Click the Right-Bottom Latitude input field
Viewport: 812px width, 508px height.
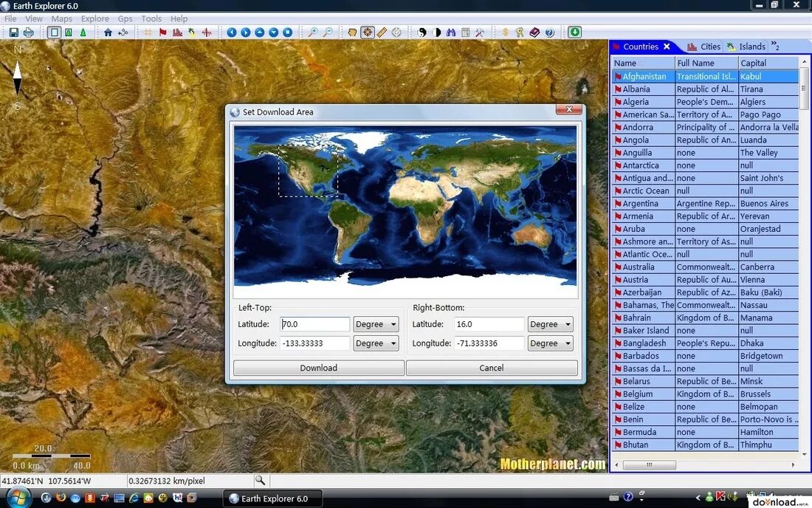pos(489,324)
